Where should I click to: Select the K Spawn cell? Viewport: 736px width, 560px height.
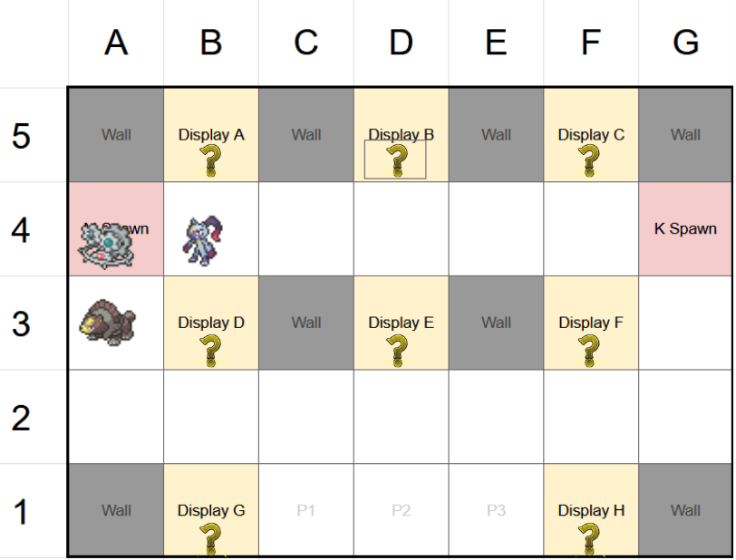(x=685, y=229)
